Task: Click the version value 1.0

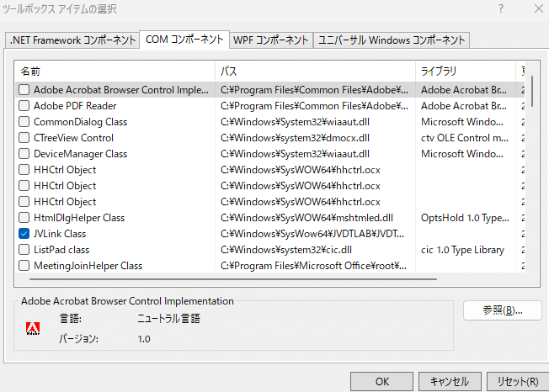Action: [144, 339]
